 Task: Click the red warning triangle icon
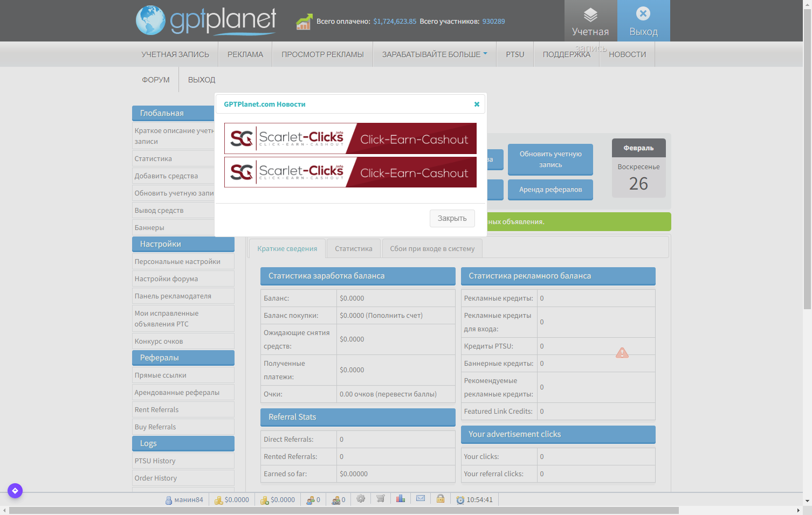click(622, 353)
